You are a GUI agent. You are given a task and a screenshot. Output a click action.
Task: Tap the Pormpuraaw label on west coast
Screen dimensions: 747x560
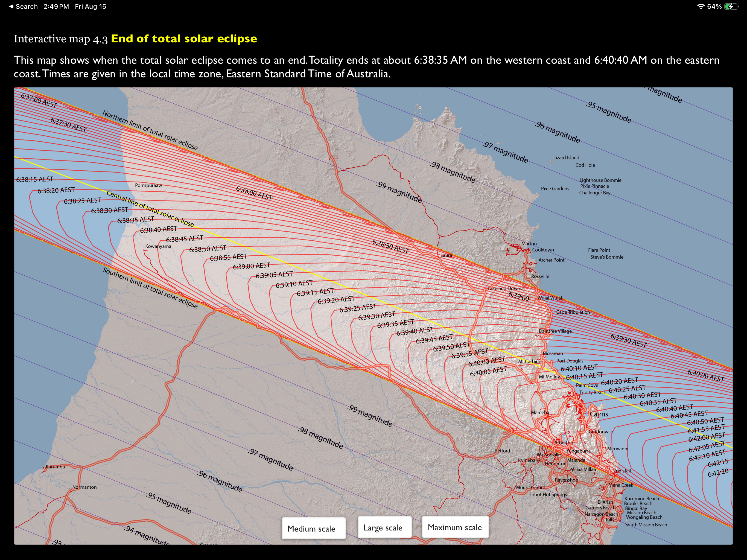tap(148, 185)
